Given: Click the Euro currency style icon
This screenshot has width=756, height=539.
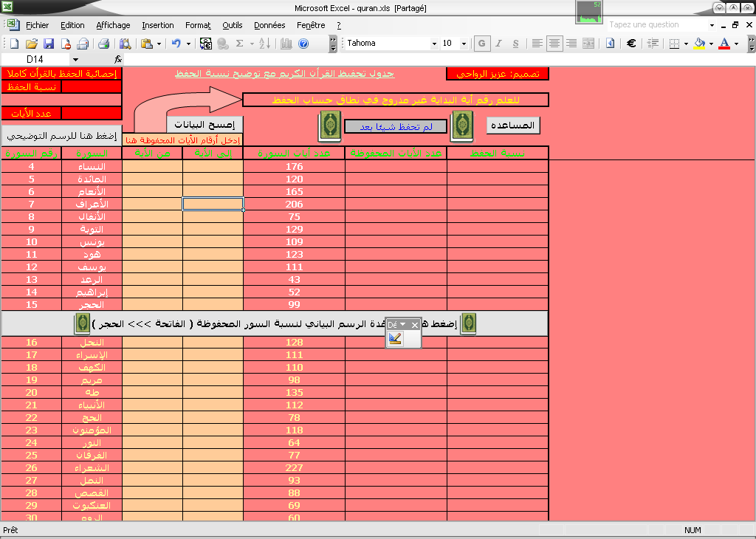Looking at the screenshot, I should 630,44.
